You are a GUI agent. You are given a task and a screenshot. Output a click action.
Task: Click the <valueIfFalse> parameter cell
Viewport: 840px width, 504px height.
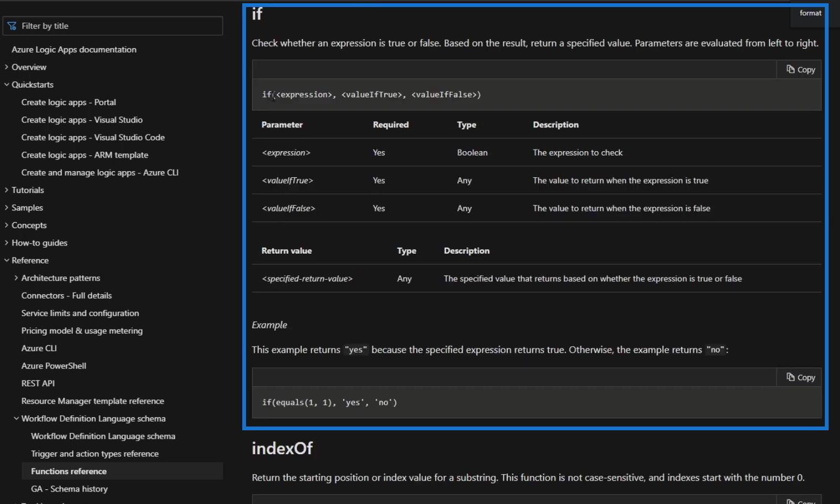[x=288, y=209]
